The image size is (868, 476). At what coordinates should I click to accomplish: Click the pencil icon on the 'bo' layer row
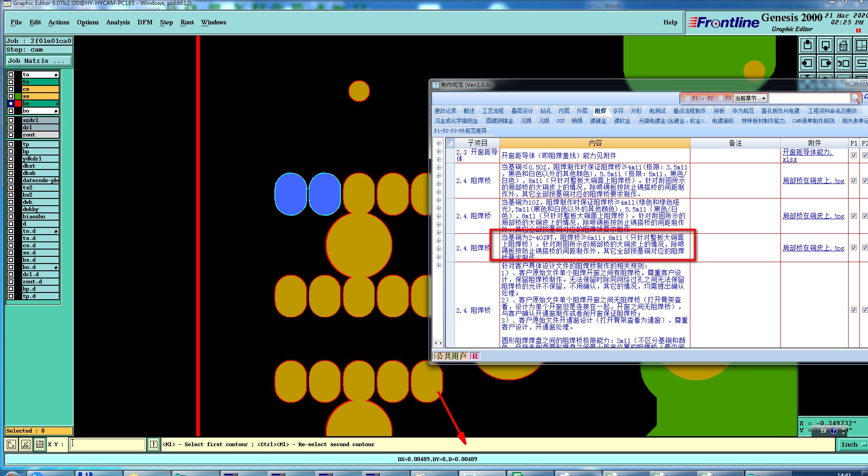pyautogui.click(x=56, y=111)
